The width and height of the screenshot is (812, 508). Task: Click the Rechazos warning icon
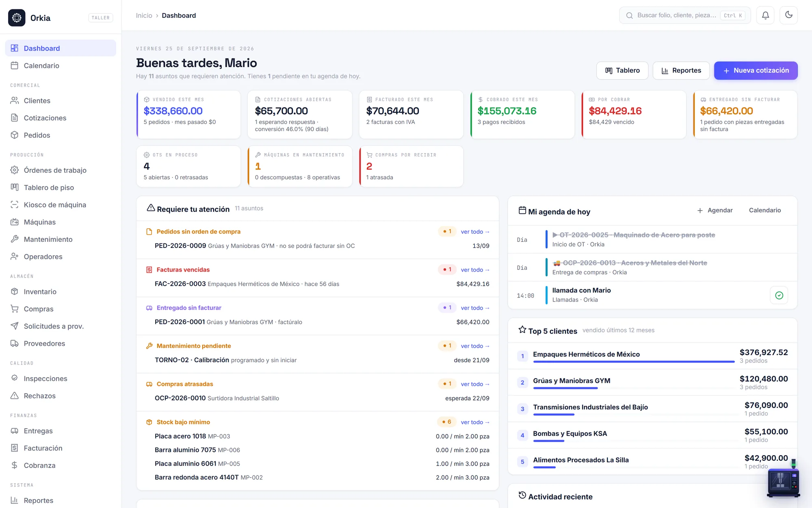coord(15,395)
